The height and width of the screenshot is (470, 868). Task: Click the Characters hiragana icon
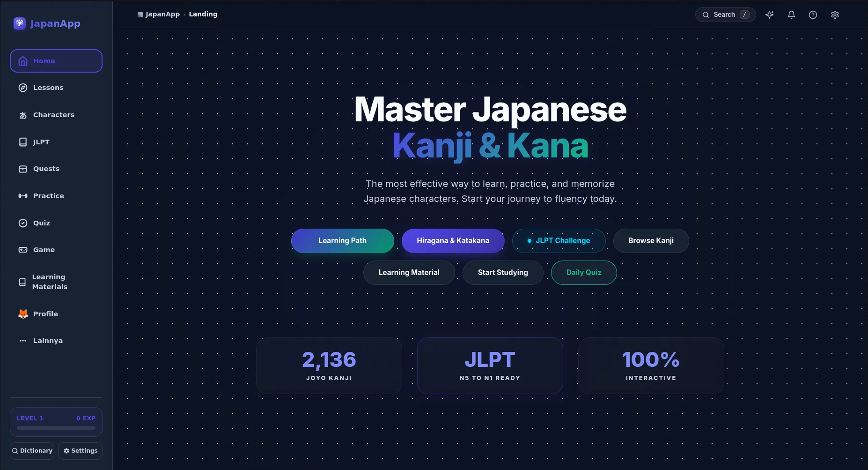23,115
